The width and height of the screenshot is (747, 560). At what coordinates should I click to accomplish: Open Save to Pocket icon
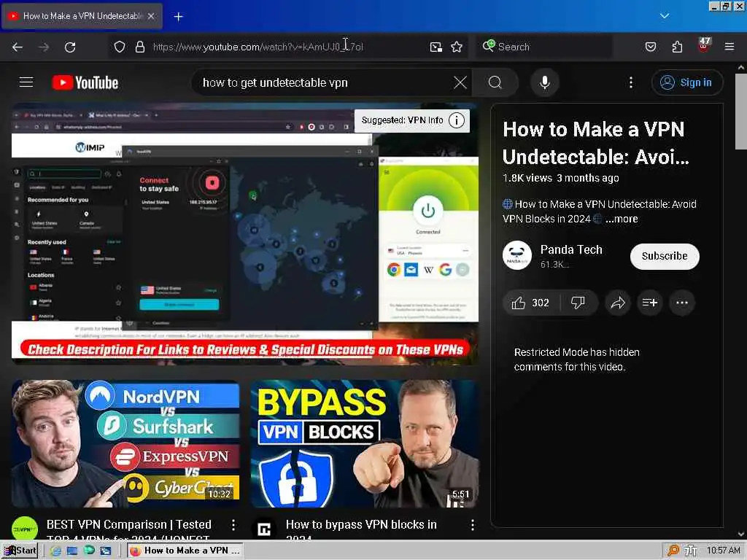[651, 47]
